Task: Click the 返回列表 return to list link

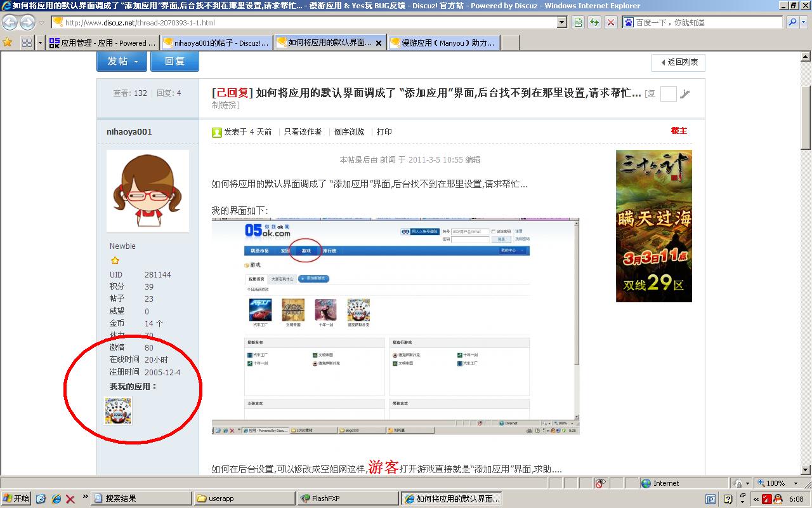Action: (x=678, y=62)
